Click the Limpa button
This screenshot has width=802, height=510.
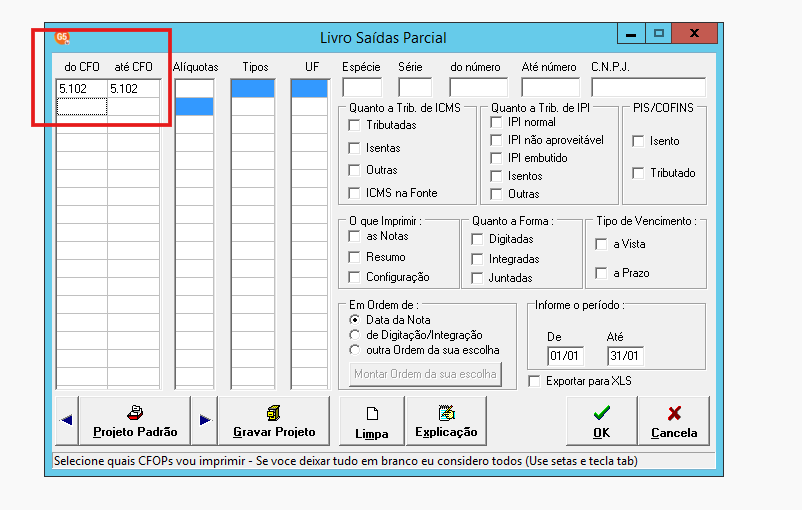pos(372,420)
